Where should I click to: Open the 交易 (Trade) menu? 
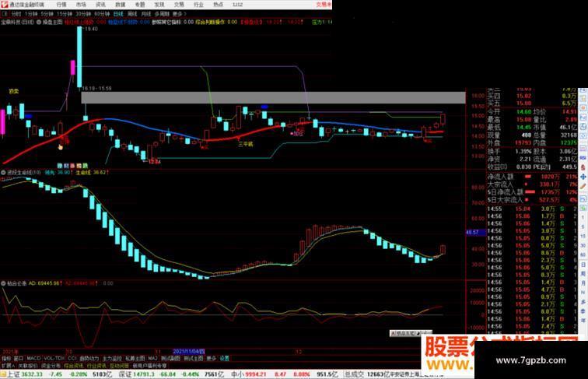(x=179, y=5)
